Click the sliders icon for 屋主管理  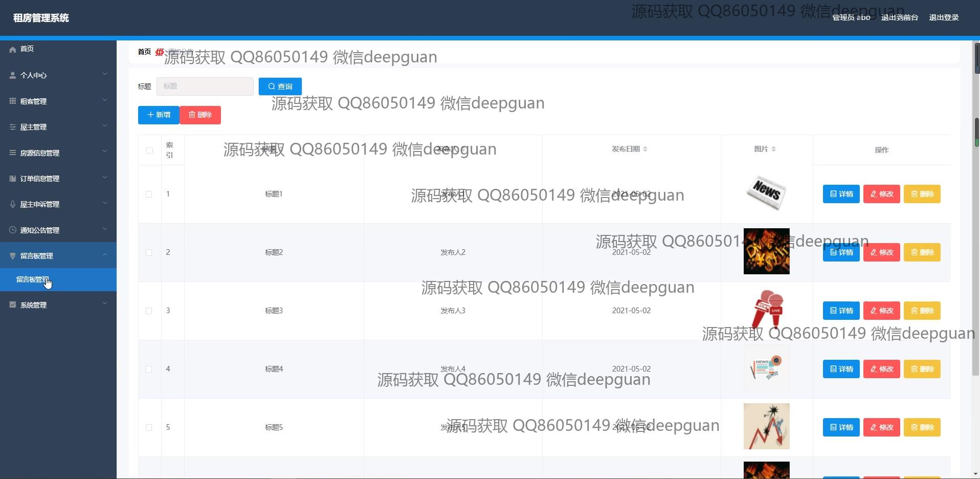pos(13,127)
